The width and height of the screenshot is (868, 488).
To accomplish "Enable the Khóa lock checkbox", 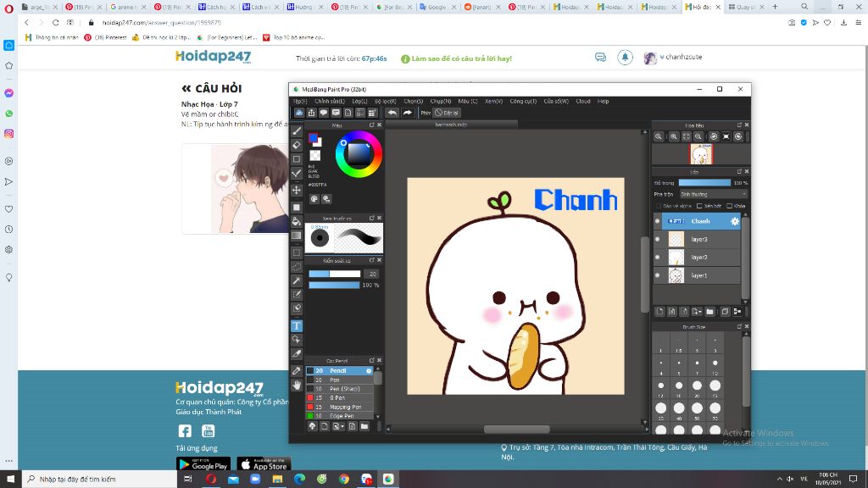I will pos(729,206).
